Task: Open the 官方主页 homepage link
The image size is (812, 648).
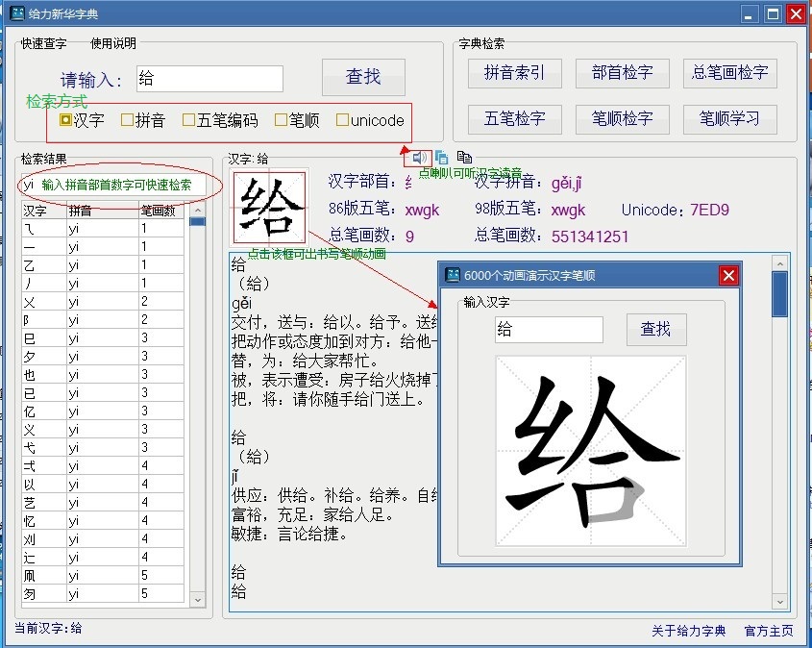Action: pyautogui.click(x=771, y=632)
